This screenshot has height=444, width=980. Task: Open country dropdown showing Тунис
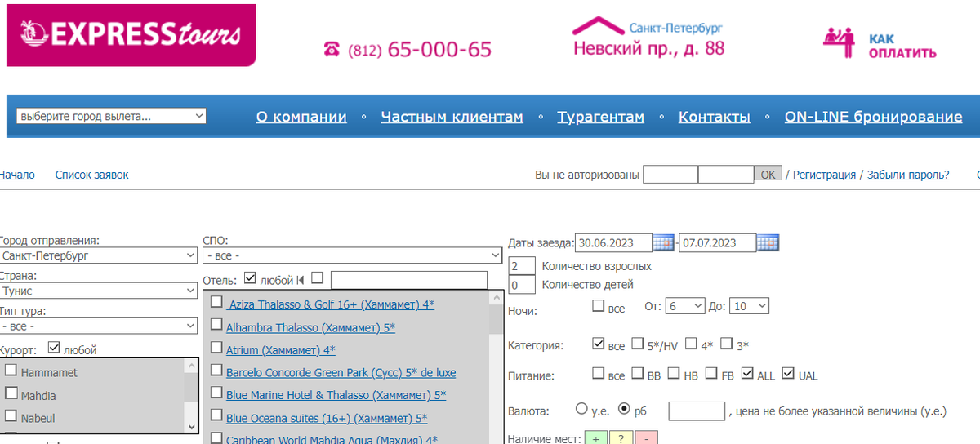tap(97, 291)
